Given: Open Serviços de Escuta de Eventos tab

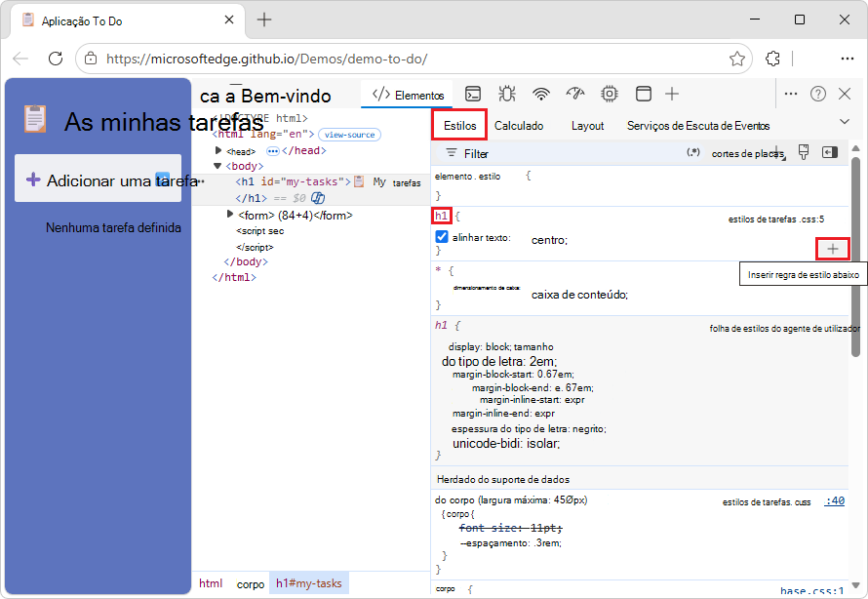Looking at the screenshot, I should tap(698, 126).
